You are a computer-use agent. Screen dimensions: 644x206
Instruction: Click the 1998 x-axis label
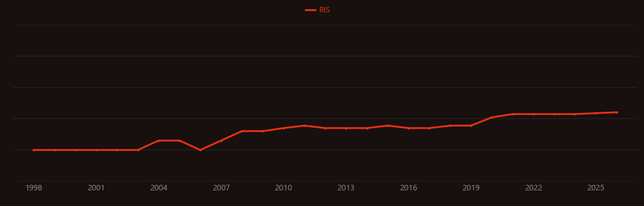click(x=34, y=188)
